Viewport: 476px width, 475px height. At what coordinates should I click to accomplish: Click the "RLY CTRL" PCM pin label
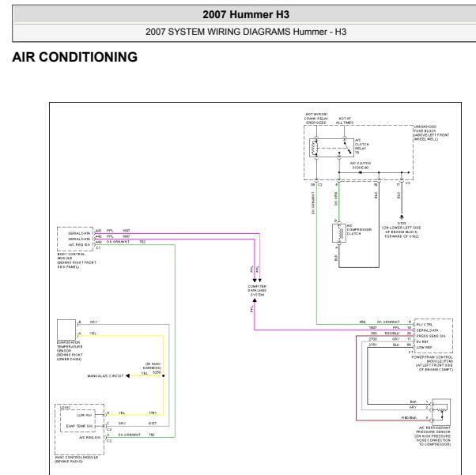tap(425, 325)
